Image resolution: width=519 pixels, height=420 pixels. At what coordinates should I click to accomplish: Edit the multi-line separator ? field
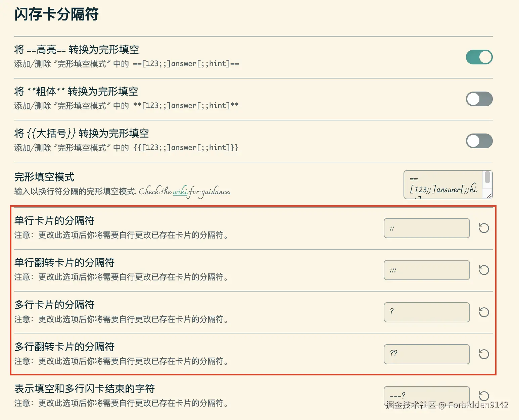427,312
